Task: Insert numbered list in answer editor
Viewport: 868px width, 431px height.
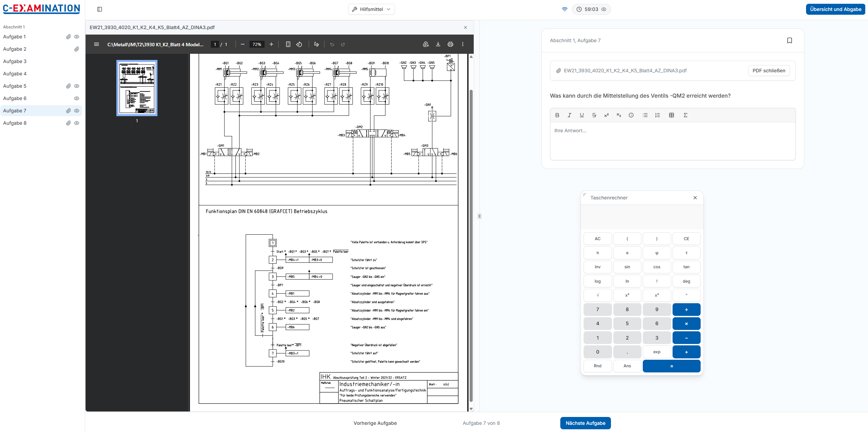Action: pyautogui.click(x=658, y=115)
